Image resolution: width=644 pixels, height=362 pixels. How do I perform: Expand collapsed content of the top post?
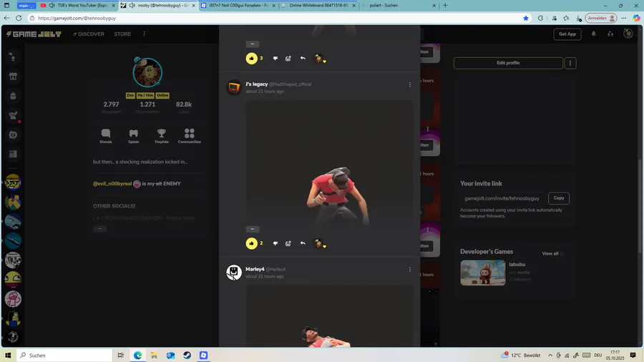[252, 44]
